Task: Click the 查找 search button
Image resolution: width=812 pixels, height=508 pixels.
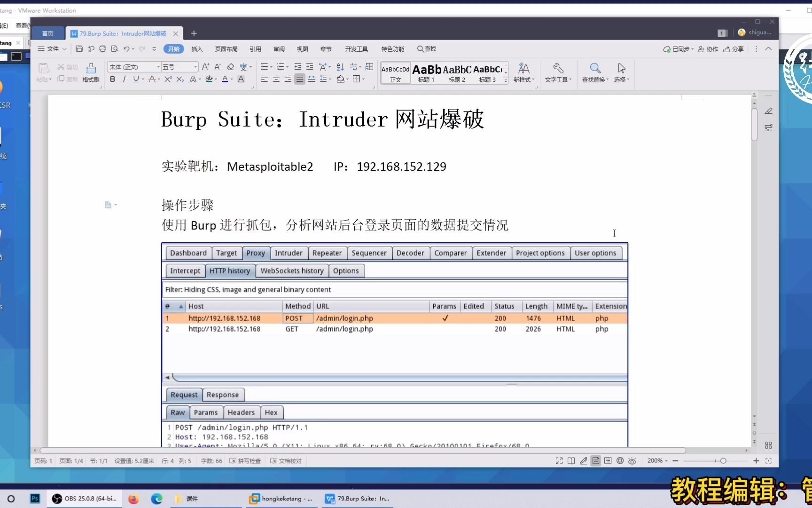Action: click(427, 49)
